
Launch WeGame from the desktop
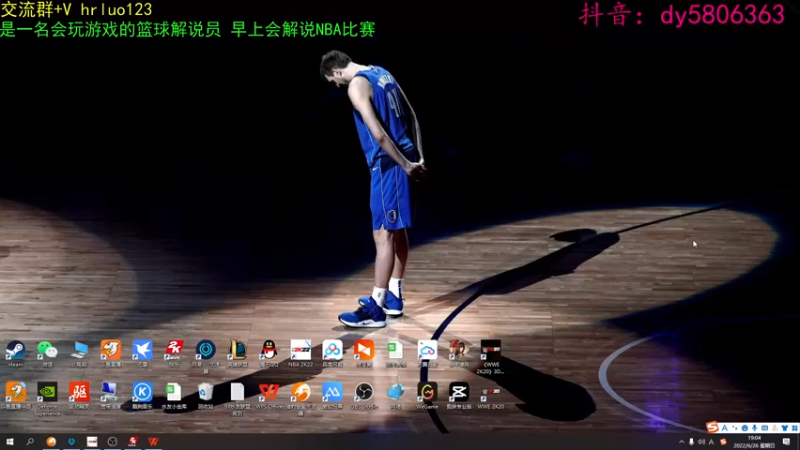tap(427, 395)
